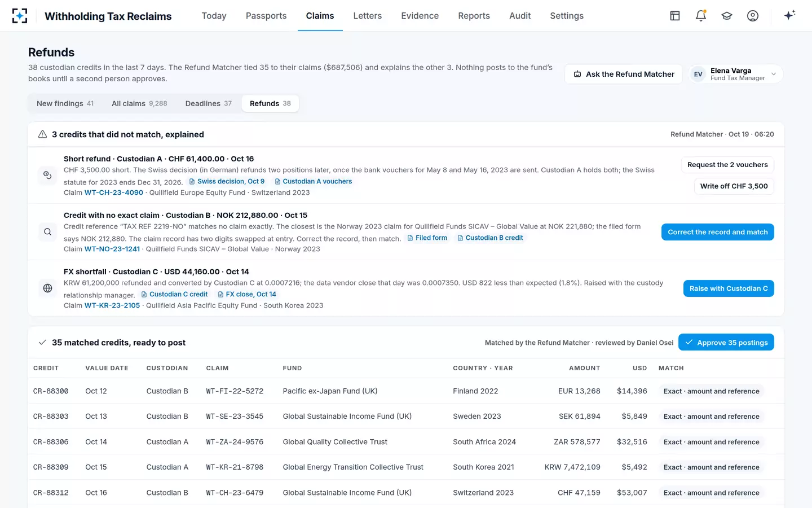Open the FX close, Oct 14 document
Screen dimensions: 812x508
[247, 294]
